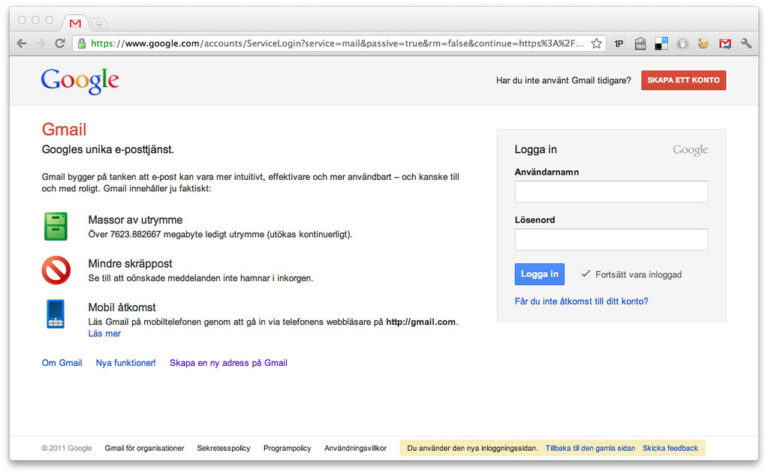Click the round gray extension icon

[x=682, y=44]
